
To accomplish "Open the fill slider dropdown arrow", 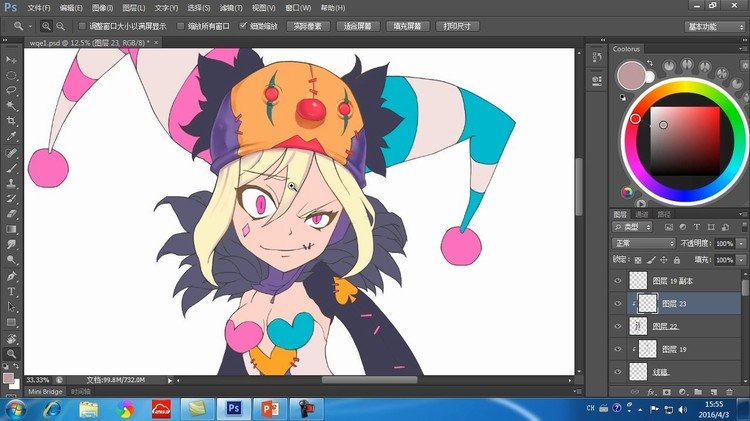I will point(740,260).
